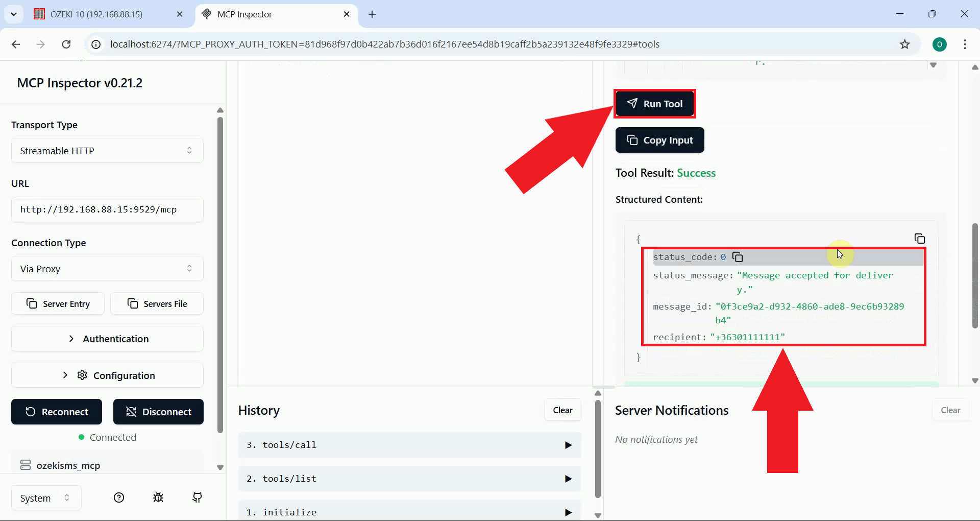Open a new browser tab

(x=372, y=14)
